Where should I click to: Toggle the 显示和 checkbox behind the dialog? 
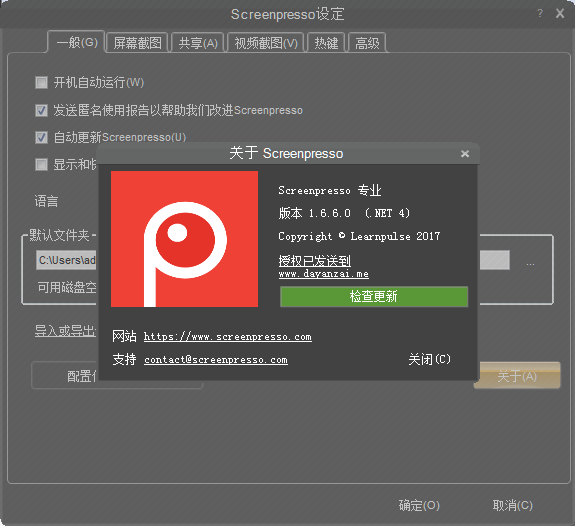pyautogui.click(x=41, y=164)
